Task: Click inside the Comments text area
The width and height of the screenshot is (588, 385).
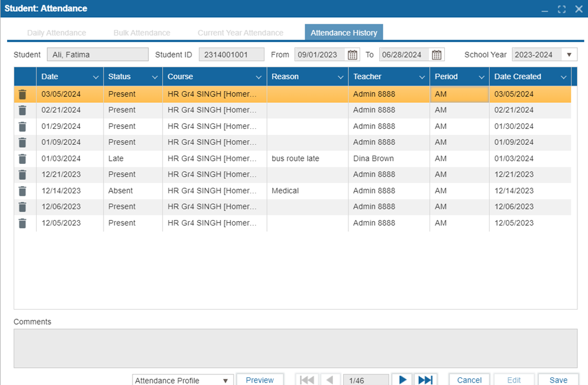Action: coord(295,348)
